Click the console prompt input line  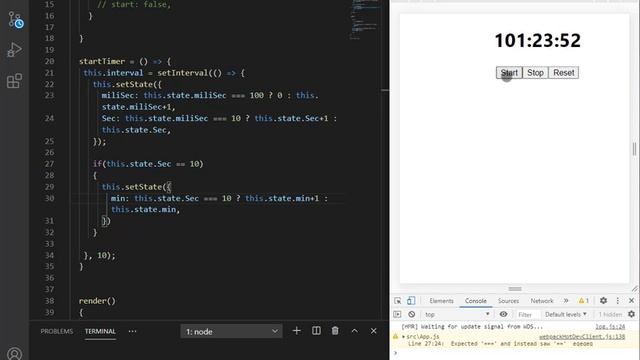pyautogui.click(x=514, y=353)
